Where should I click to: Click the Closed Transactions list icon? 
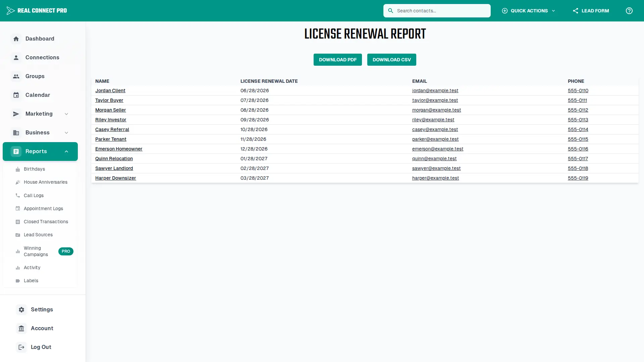18,222
